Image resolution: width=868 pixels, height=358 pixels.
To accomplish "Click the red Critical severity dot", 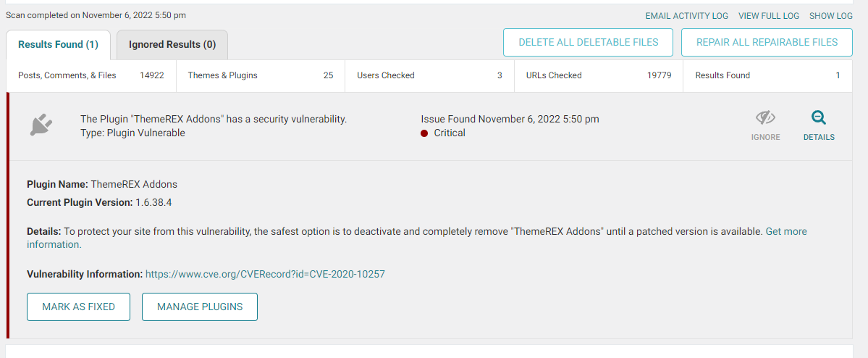I will pyautogui.click(x=425, y=133).
